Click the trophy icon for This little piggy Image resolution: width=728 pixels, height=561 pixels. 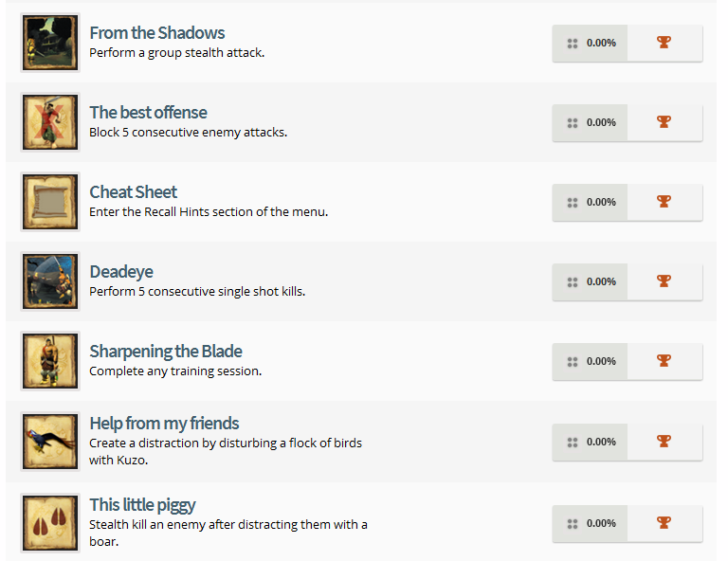[x=664, y=523]
